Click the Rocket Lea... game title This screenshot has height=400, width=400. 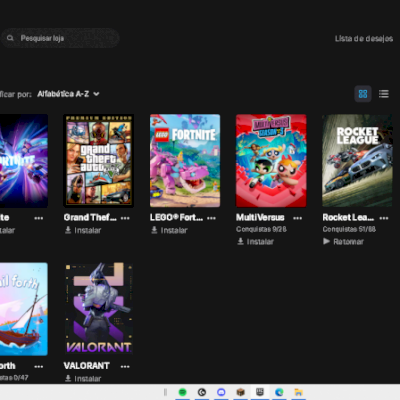tap(348, 217)
